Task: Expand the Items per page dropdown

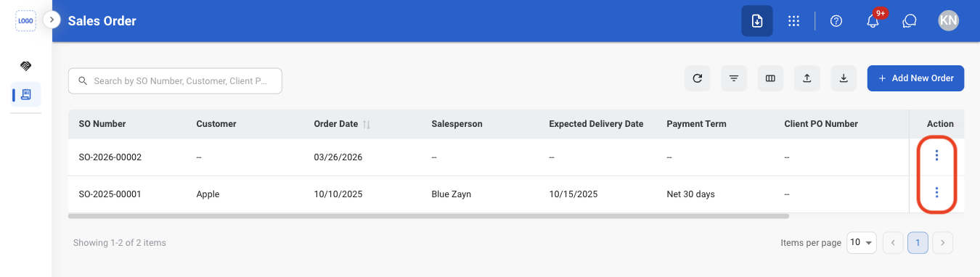Action: pyautogui.click(x=862, y=243)
